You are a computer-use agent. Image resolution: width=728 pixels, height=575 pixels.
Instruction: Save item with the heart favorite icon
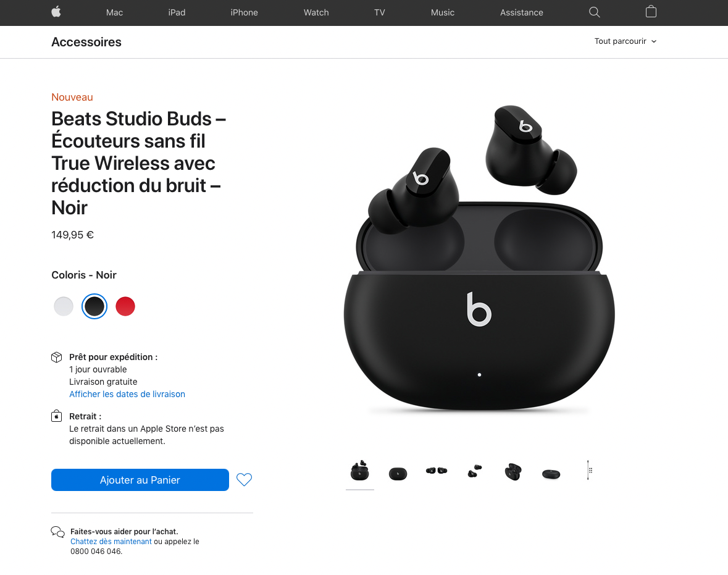(245, 479)
